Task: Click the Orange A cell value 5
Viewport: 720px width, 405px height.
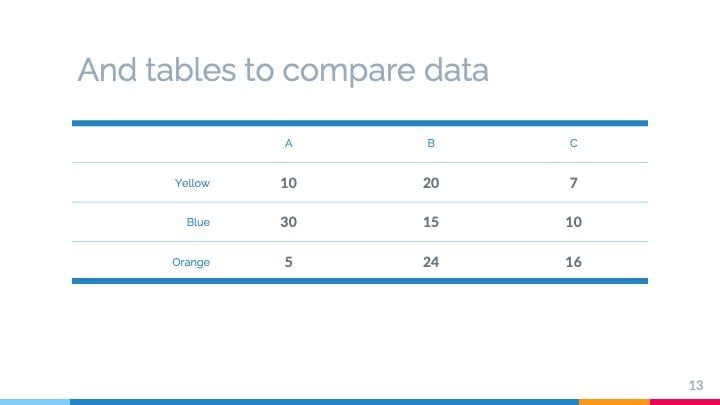Action: click(288, 262)
